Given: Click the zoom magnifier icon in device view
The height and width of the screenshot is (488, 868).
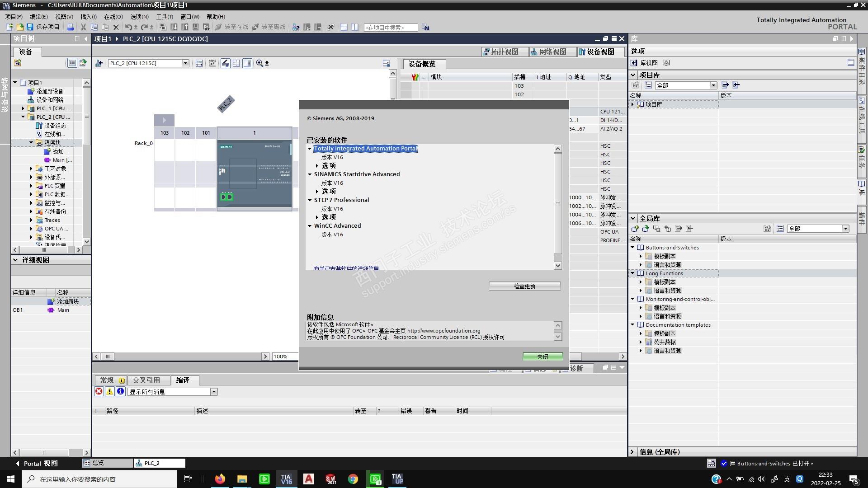Looking at the screenshot, I should pos(259,63).
